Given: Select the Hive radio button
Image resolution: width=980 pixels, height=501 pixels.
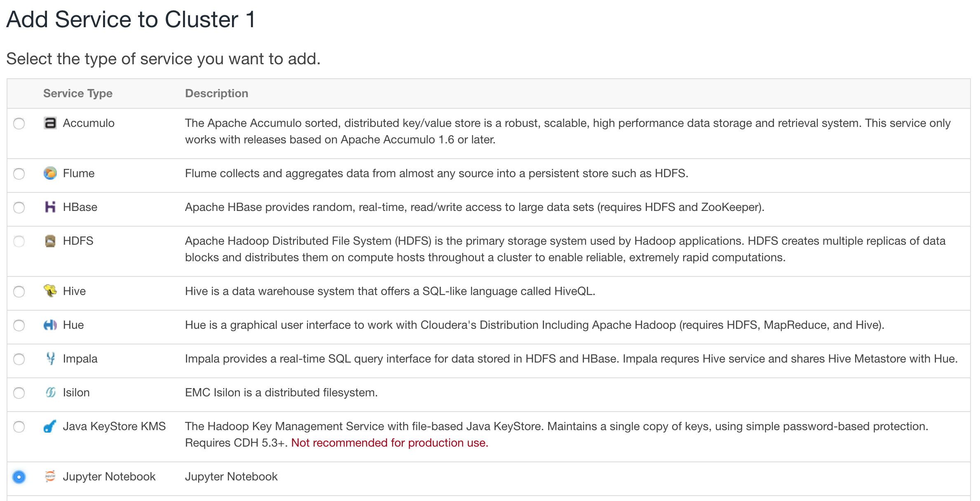Looking at the screenshot, I should click(19, 291).
